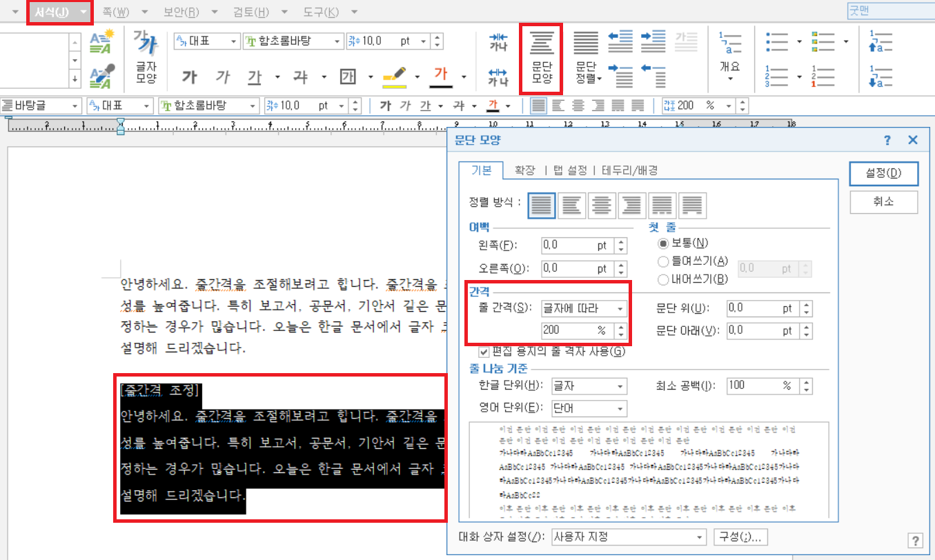Open the 검토(H) menu
Image resolution: width=935 pixels, height=560 pixels.
(x=251, y=12)
